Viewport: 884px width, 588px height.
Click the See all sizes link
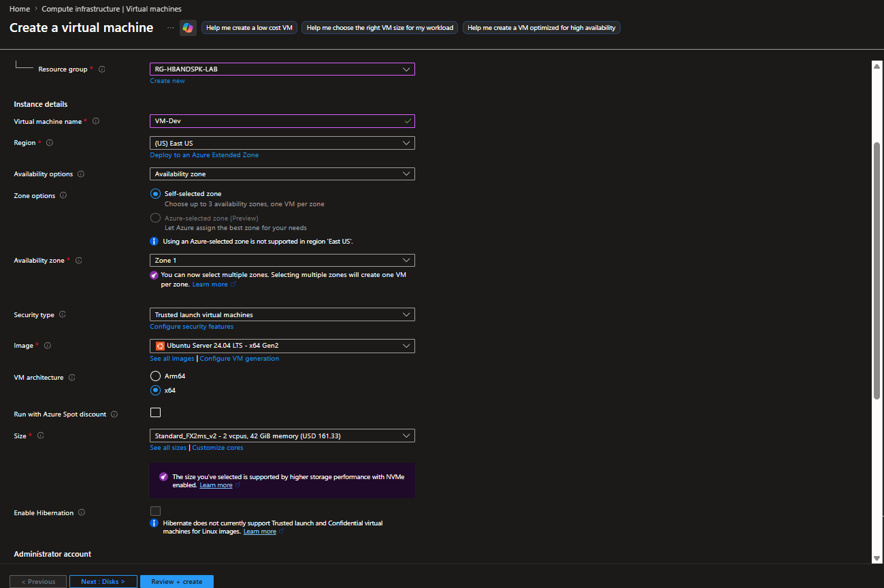pyautogui.click(x=168, y=448)
